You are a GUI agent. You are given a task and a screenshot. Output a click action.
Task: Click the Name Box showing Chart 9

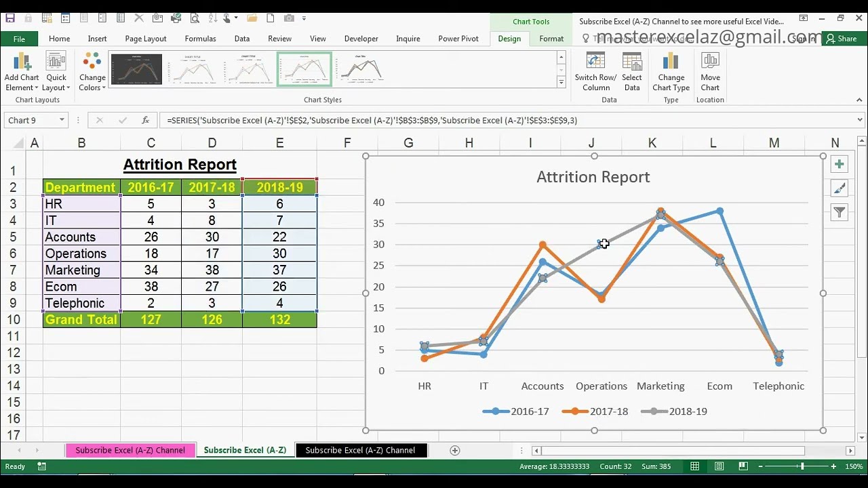coord(31,120)
